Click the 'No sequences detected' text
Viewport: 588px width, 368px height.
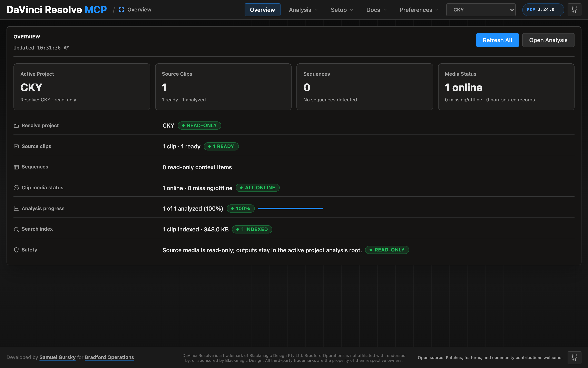click(x=330, y=100)
